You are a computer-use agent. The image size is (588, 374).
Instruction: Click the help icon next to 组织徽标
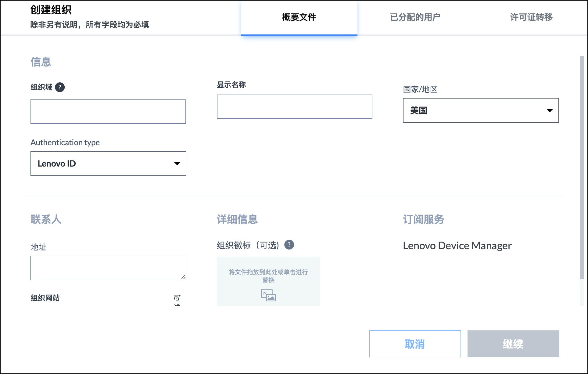[x=289, y=245]
